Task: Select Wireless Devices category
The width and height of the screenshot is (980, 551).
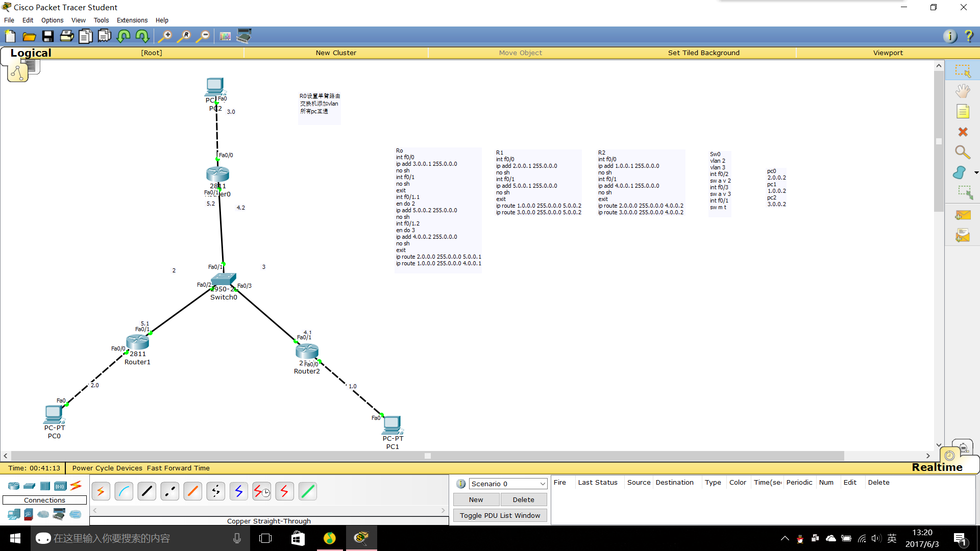Action: (x=60, y=486)
